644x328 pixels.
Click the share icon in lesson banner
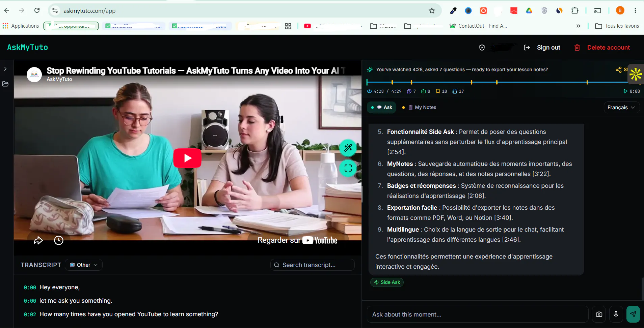618,70
